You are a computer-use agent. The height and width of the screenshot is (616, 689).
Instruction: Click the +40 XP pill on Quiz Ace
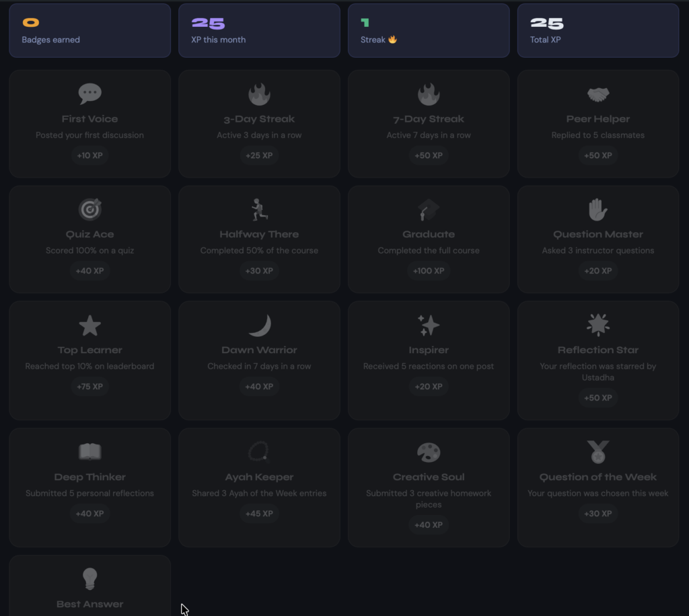pyautogui.click(x=89, y=271)
